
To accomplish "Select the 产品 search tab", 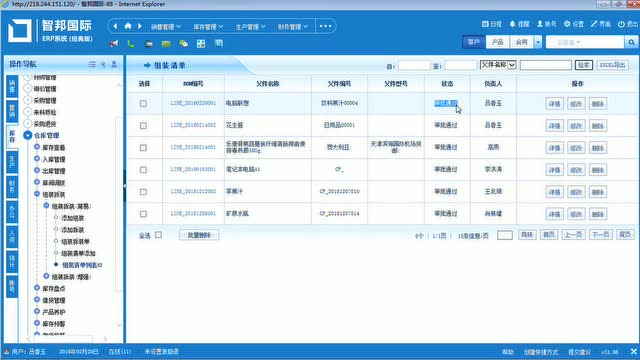I will coord(498,42).
